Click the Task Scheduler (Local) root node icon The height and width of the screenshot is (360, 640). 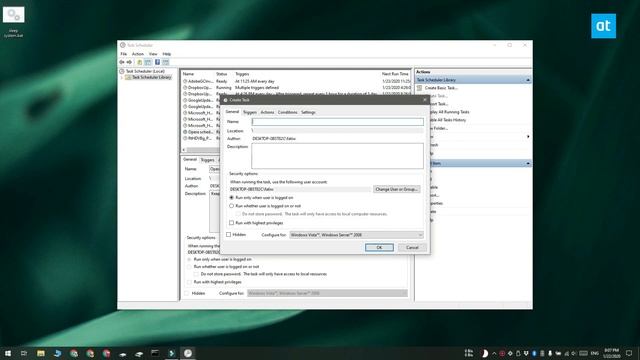(x=122, y=71)
